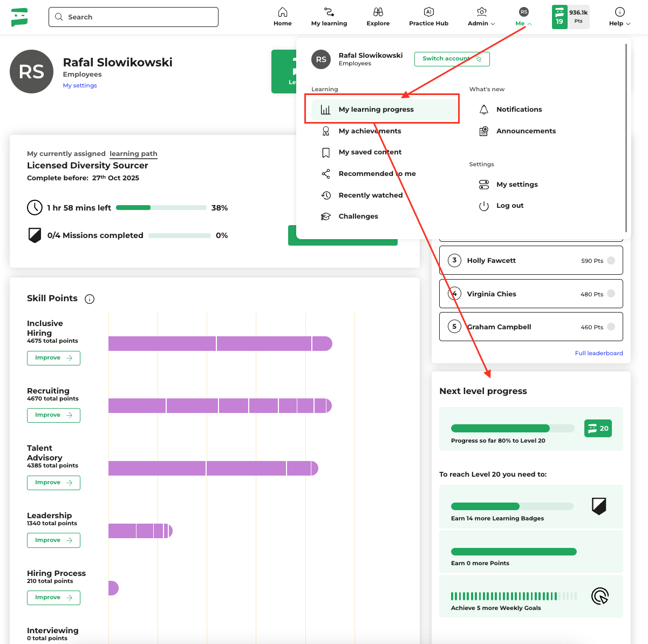This screenshot has height=644, width=648.
Task: Click the large RS profile avatar
Action: (x=32, y=71)
